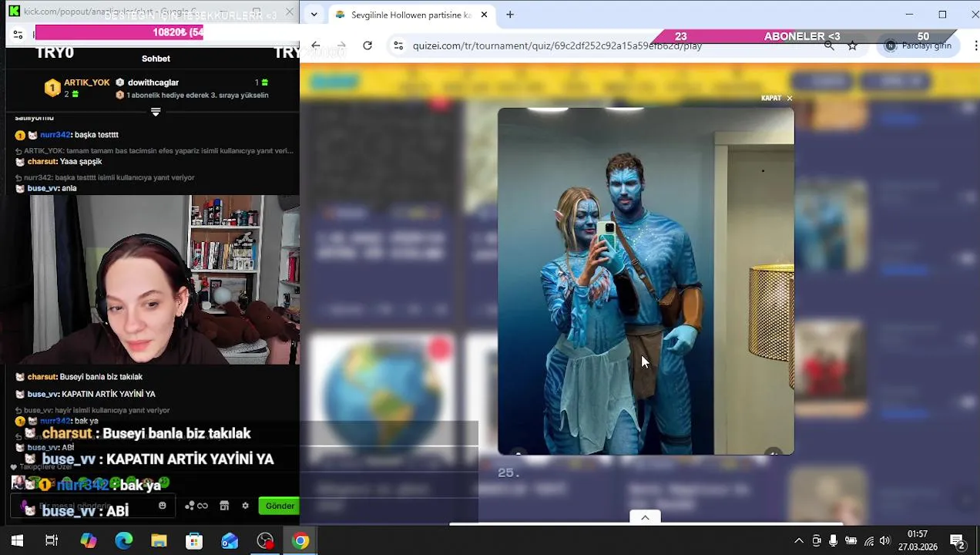Switch to OBS Studio on the taskbar
Image resolution: width=980 pixels, height=555 pixels.
point(265,541)
